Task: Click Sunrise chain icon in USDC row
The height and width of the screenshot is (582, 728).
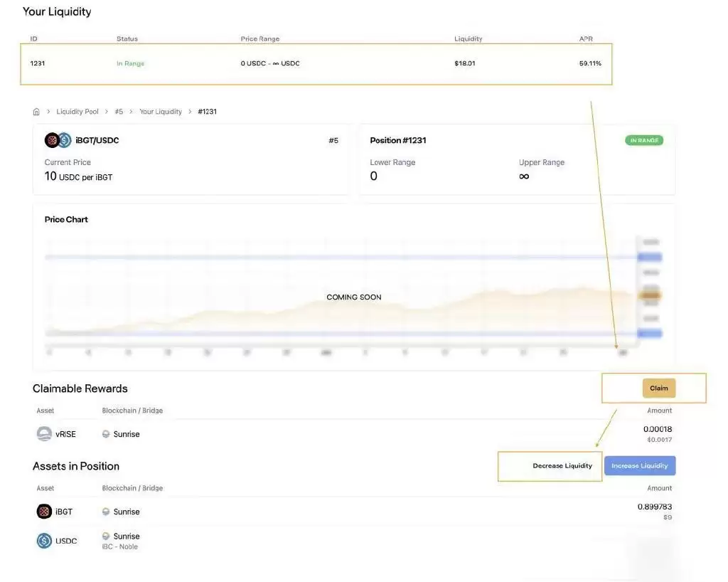Action: click(x=107, y=536)
